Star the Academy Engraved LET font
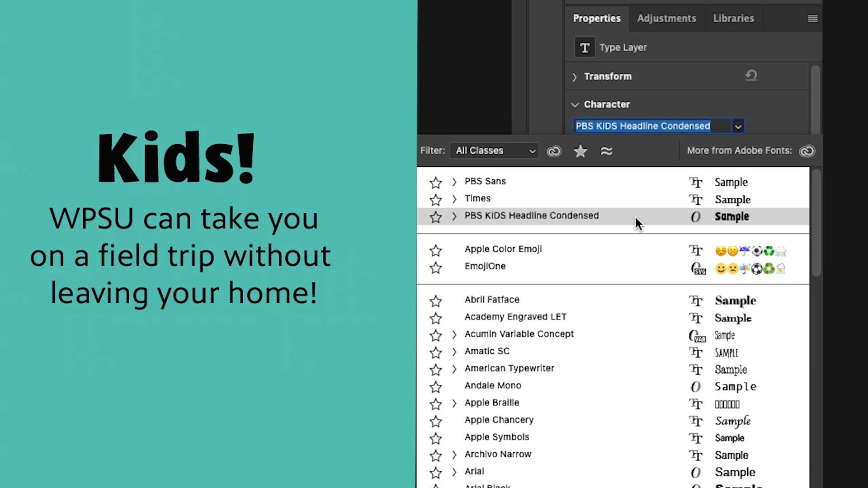The width and height of the screenshot is (868, 488). tap(436, 318)
